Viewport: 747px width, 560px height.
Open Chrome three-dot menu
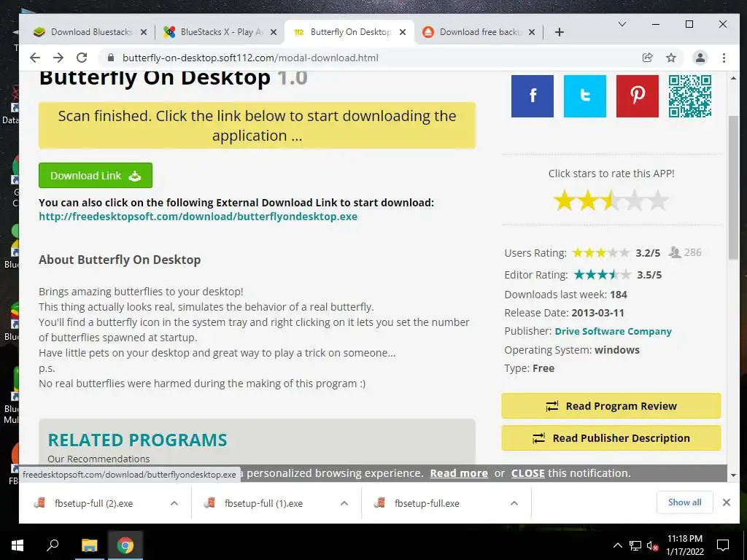(x=724, y=58)
